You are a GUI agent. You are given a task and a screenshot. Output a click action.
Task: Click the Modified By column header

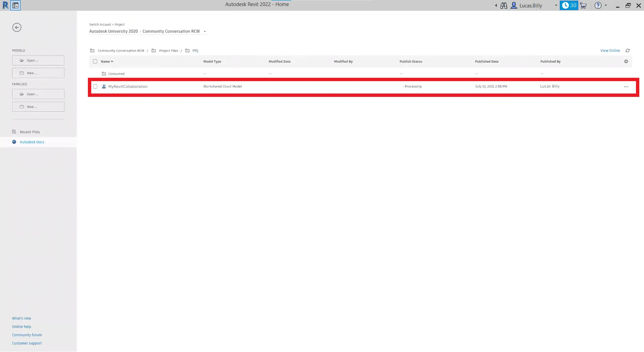point(343,61)
